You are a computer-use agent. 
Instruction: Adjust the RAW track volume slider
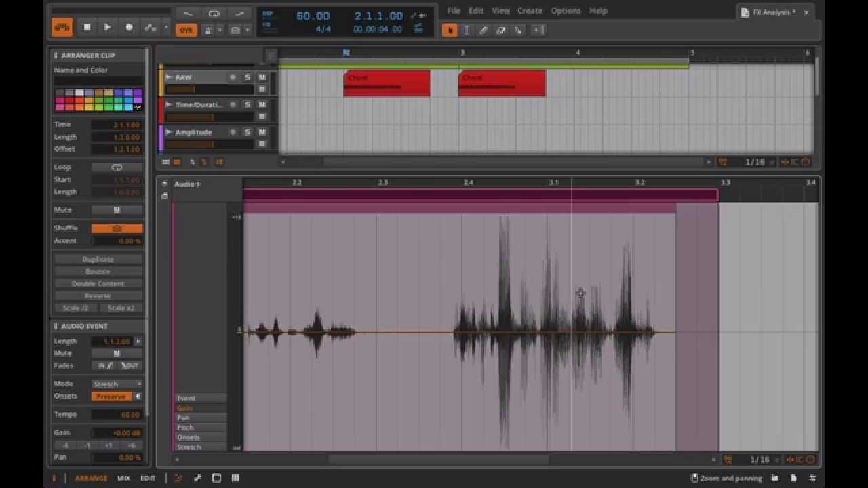tap(210, 89)
